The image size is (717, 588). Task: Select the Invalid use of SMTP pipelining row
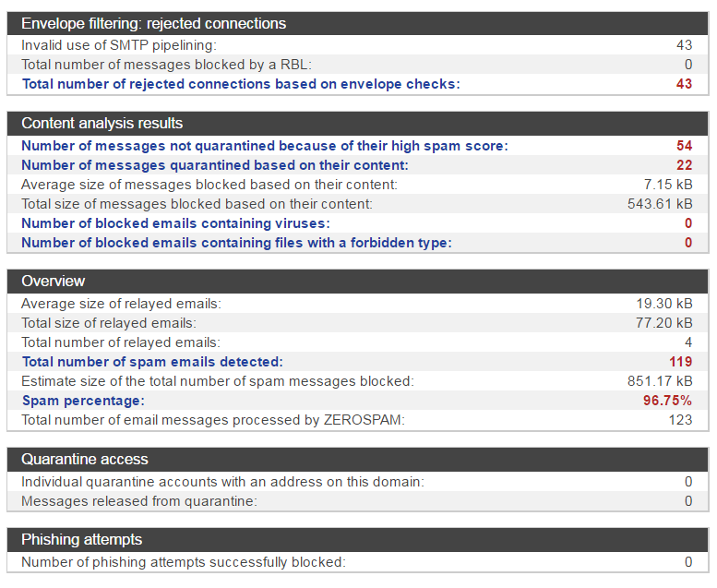(358, 45)
